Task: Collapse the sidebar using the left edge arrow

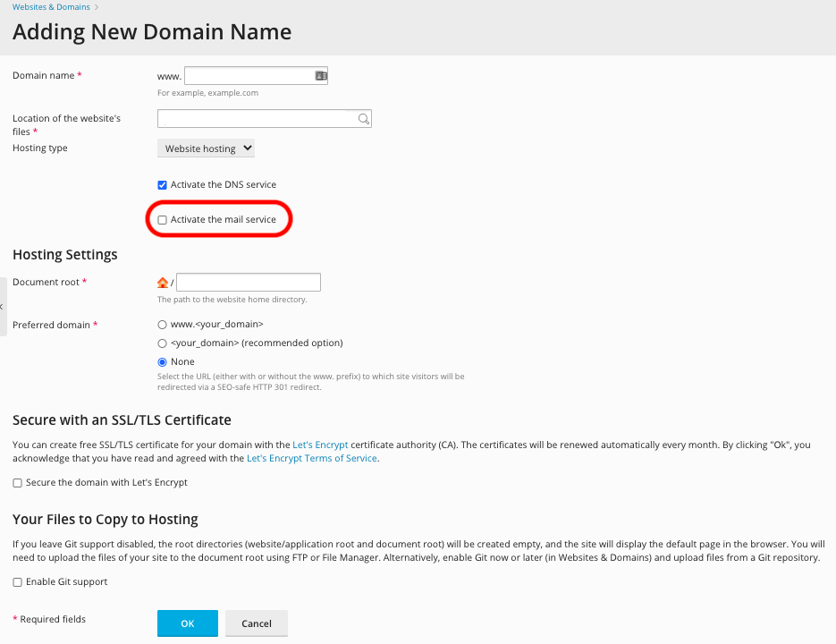Action: [3, 307]
